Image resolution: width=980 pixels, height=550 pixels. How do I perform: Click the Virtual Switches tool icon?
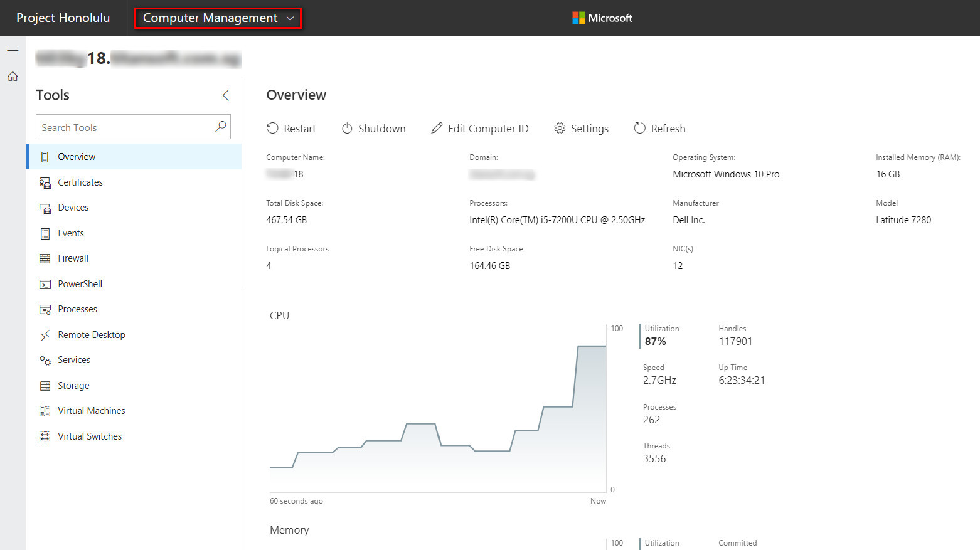45,436
